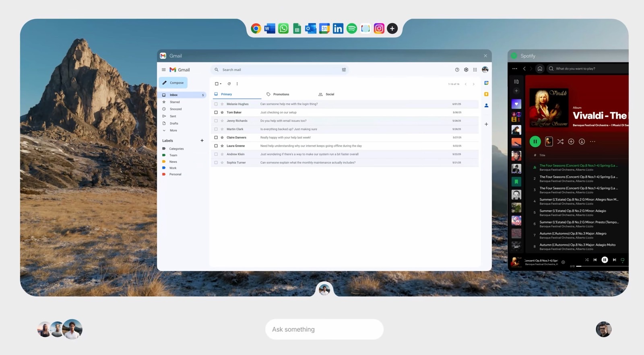
Task: Show search options in Gmail search bar
Action: coord(344,70)
